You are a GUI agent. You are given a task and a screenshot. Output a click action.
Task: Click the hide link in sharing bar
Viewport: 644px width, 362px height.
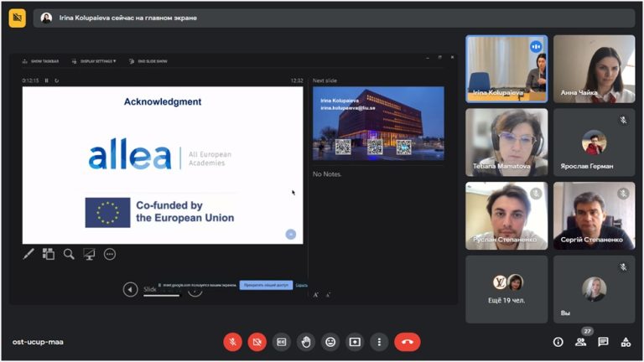302,285
